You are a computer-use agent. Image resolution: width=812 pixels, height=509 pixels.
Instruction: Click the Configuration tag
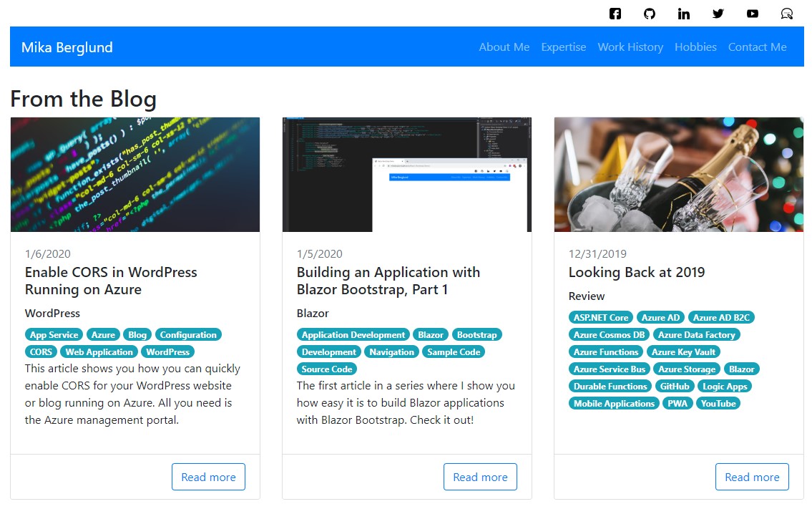click(188, 335)
